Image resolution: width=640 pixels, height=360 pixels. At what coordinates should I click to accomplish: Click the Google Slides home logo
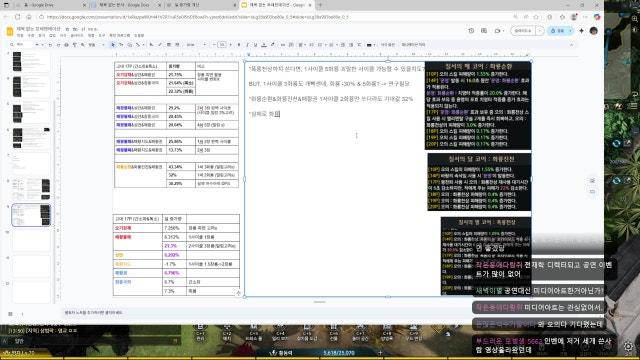(x=10, y=31)
